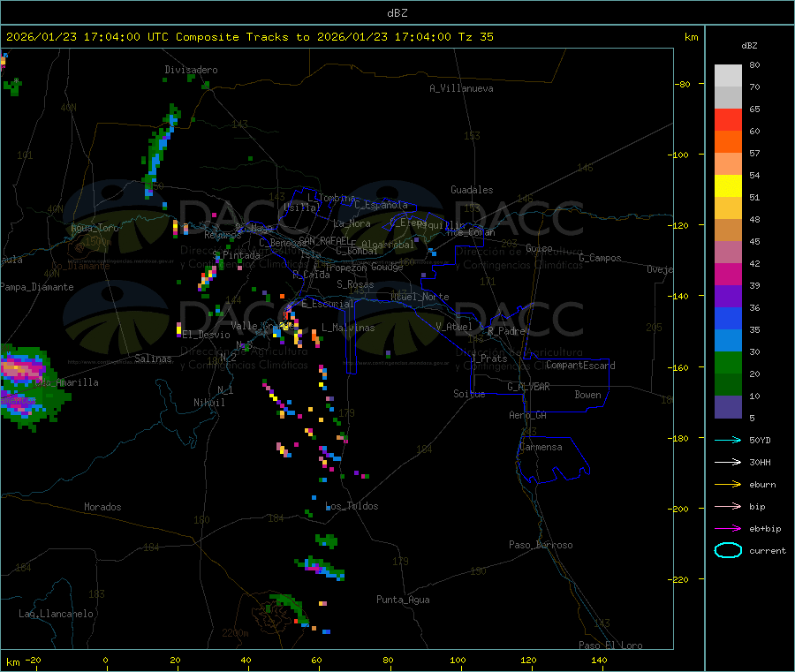Click the Carmensa place label
795x672 pixels.
541,447
